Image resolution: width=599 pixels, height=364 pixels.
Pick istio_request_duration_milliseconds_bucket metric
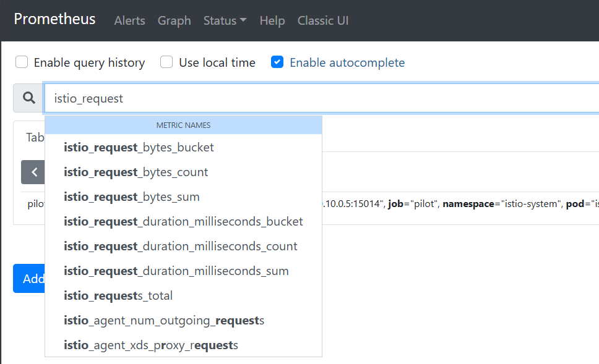point(183,221)
